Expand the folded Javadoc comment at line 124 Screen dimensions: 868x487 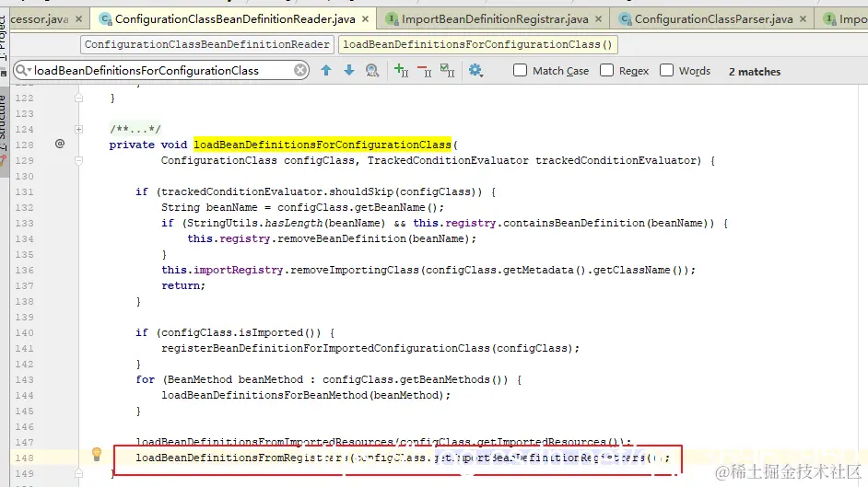pyautogui.click(x=78, y=130)
